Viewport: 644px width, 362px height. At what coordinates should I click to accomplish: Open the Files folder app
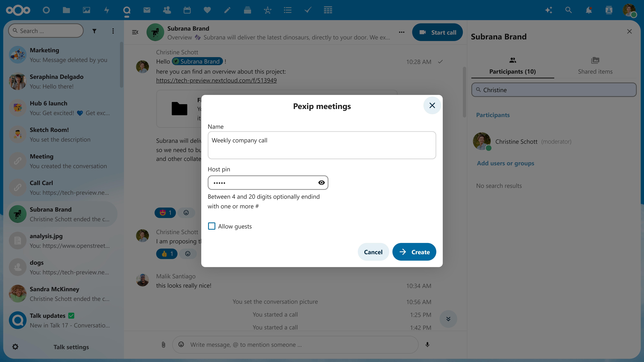[x=66, y=10]
